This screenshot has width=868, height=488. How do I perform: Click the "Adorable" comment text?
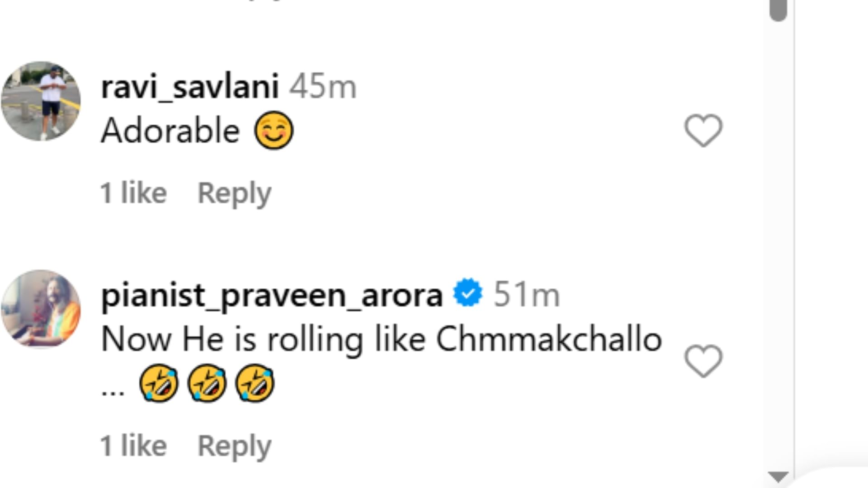point(170,131)
